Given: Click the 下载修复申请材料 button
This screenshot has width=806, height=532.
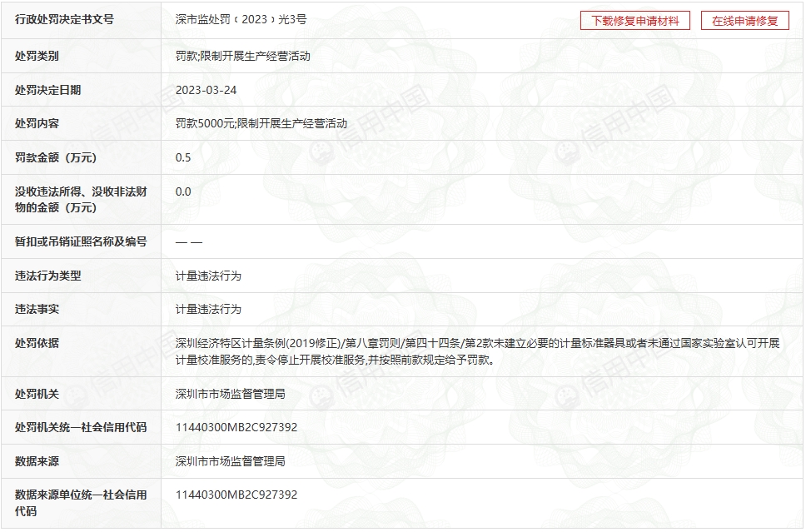Looking at the screenshot, I should pyautogui.click(x=634, y=21).
